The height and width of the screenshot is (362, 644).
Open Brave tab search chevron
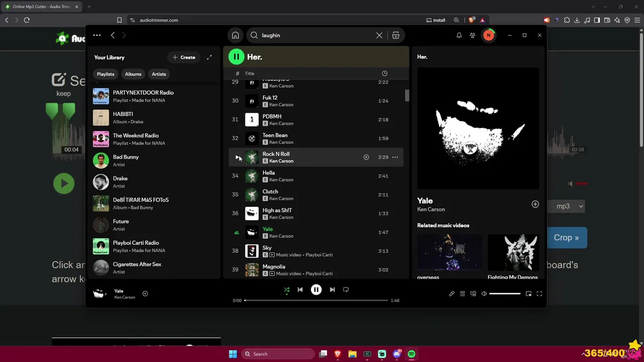click(x=594, y=7)
